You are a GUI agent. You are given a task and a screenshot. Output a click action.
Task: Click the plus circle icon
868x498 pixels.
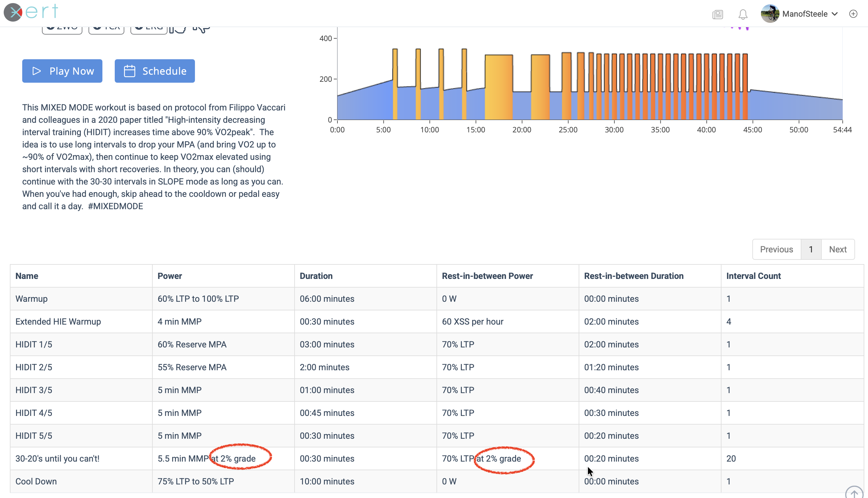(853, 14)
